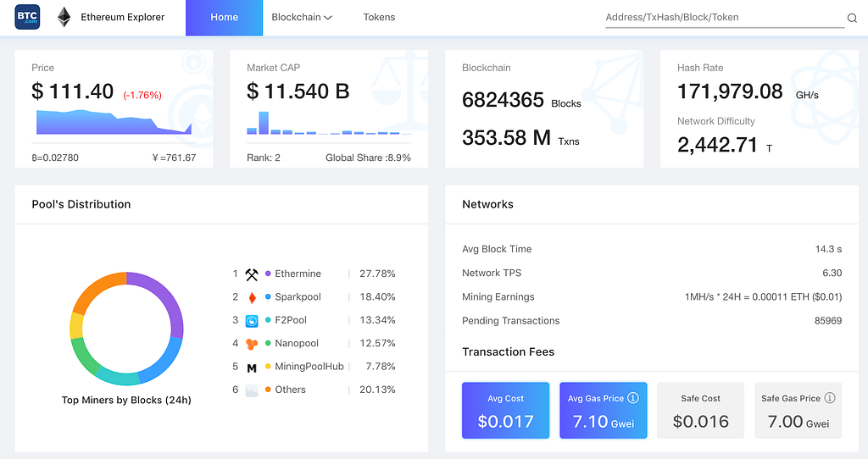Viewport: 868px width, 459px height.
Task: Click the 6824365 Blocks count
Action: pos(521,100)
